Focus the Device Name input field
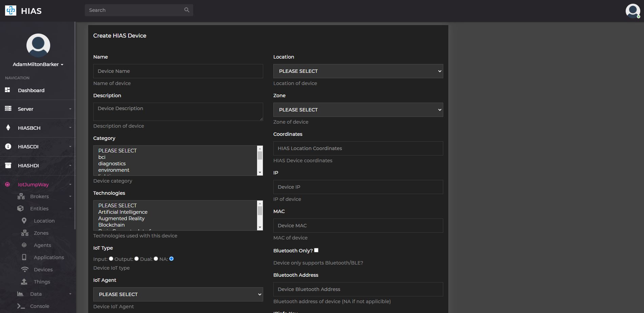Image resolution: width=644 pixels, height=313 pixels. (x=178, y=71)
